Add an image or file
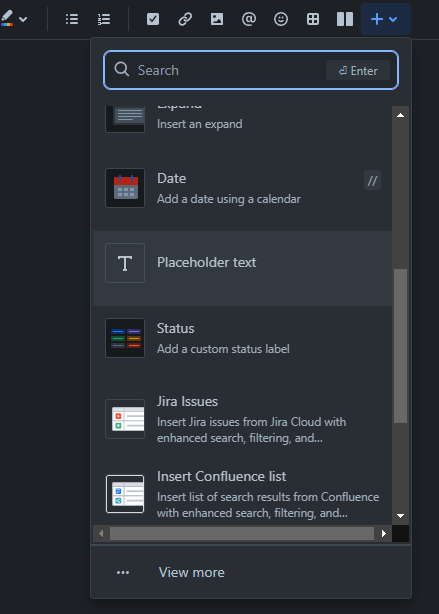The height and width of the screenshot is (614, 439). coord(217,19)
